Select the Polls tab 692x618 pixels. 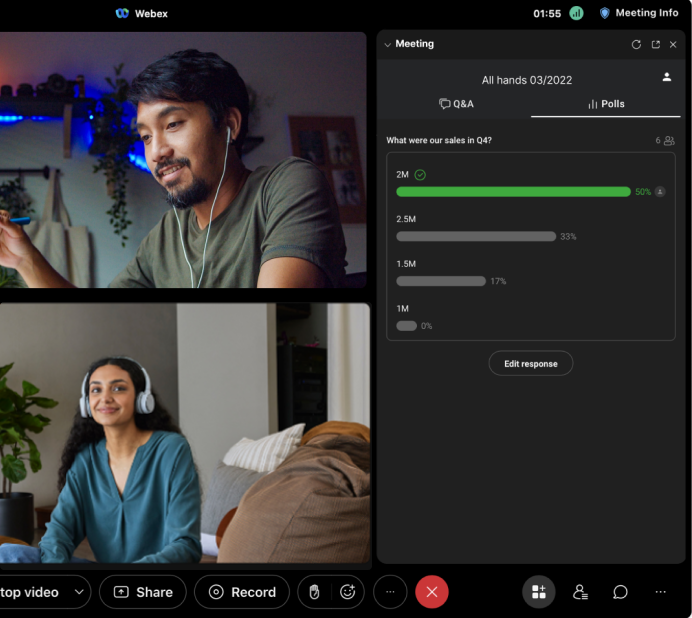pyautogui.click(x=606, y=104)
